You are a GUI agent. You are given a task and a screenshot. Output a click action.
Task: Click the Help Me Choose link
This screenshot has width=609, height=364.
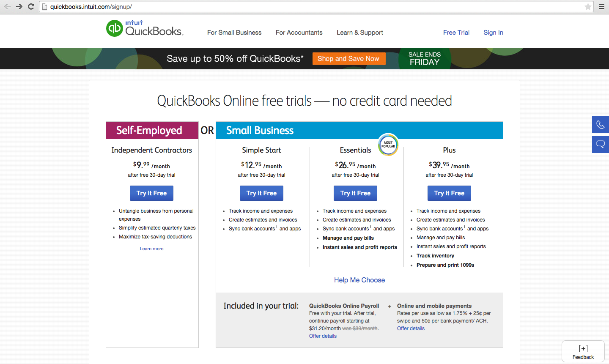(359, 280)
